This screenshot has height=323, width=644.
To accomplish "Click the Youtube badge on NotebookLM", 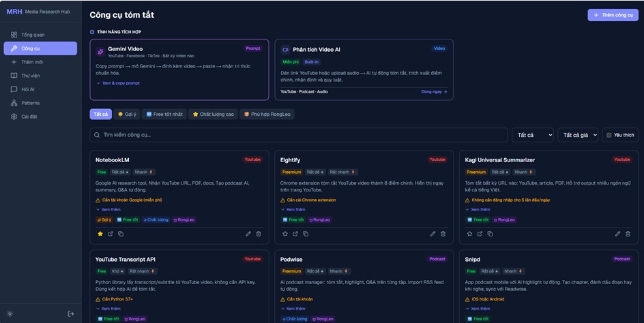I will 252,159.
